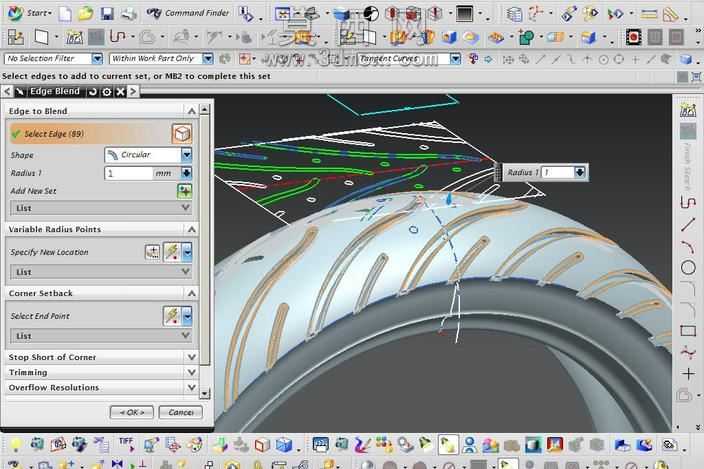This screenshot has height=469, width=704.
Task: Select the Circle tool in right sidebar
Action: tap(688, 268)
